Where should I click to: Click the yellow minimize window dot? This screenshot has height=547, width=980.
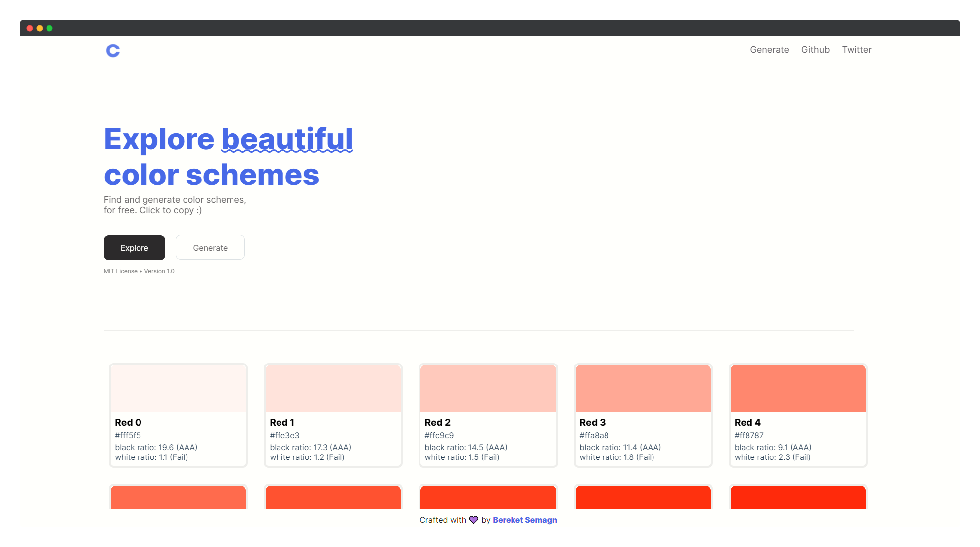(x=40, y=28)
